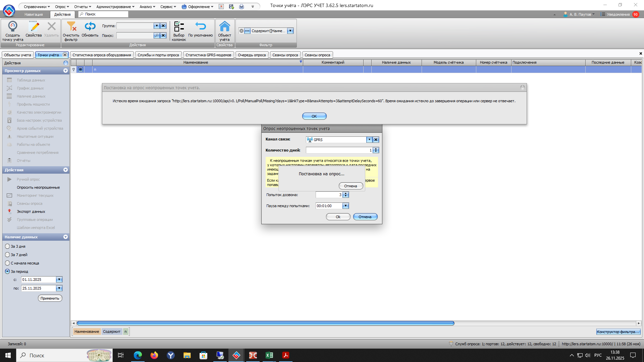Click Применить button under date range

pyautogui.click(x=50, y=298)
